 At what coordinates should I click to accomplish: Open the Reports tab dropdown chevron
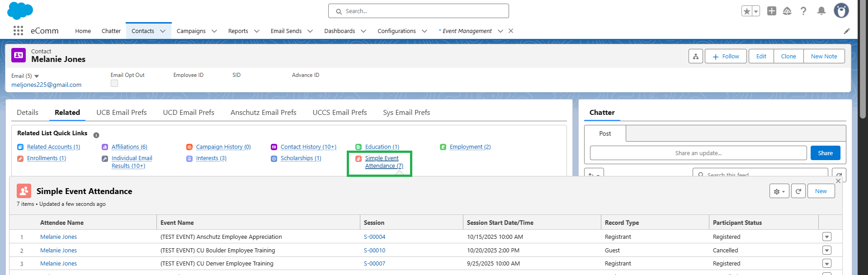[x=257, y=31]
